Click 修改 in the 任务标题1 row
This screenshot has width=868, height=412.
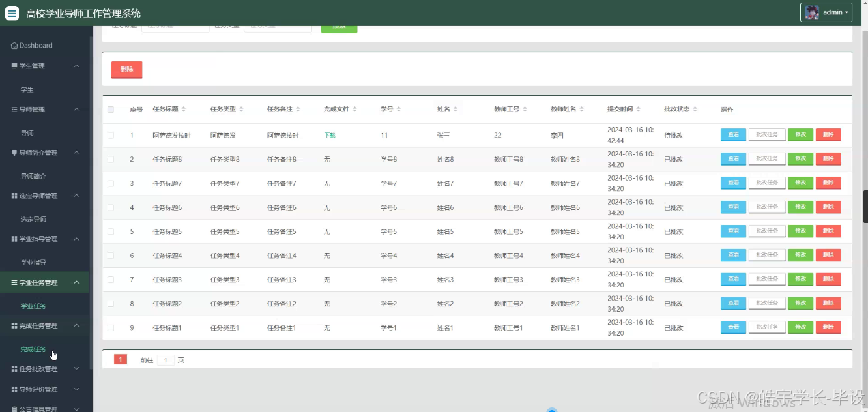[x=800, y=327]
